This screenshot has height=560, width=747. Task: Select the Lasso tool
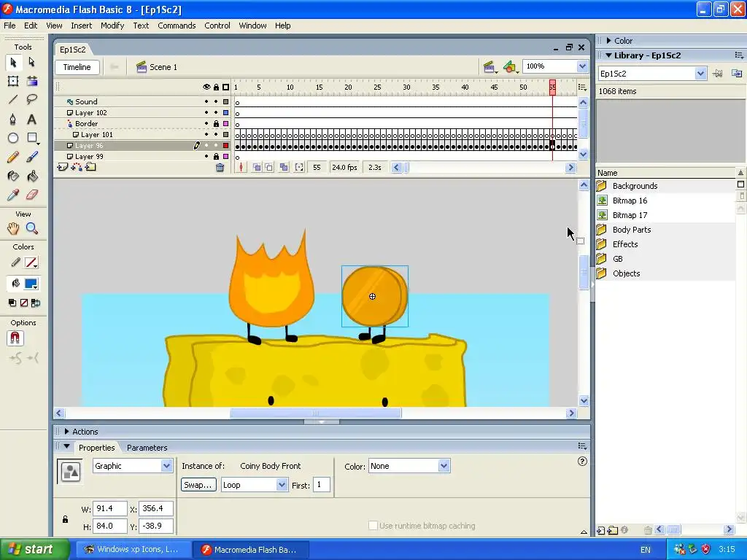tap(32, 99)
